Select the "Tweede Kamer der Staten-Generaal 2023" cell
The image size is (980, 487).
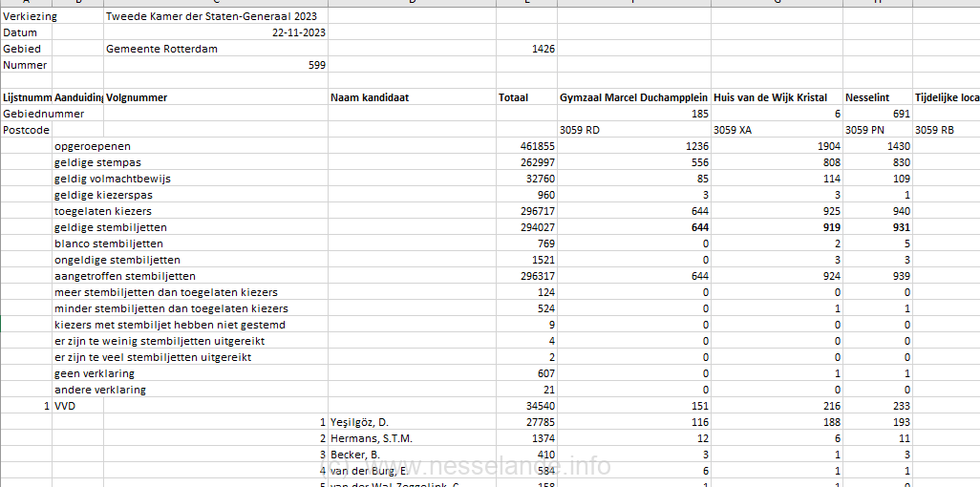point(210,16)
